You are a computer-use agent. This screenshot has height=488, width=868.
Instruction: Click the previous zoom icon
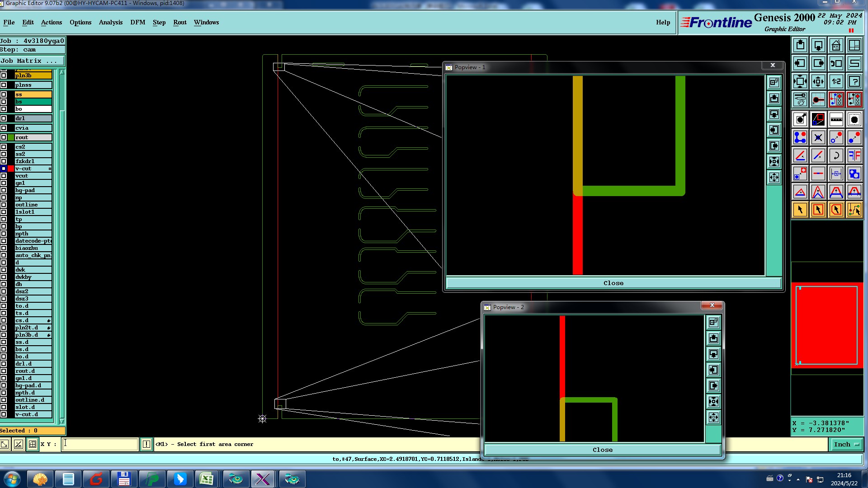(x=836, y=63)
